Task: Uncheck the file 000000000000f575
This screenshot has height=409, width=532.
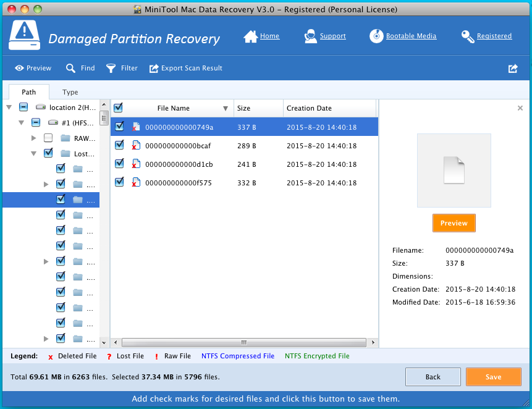Action: [119, 182]
